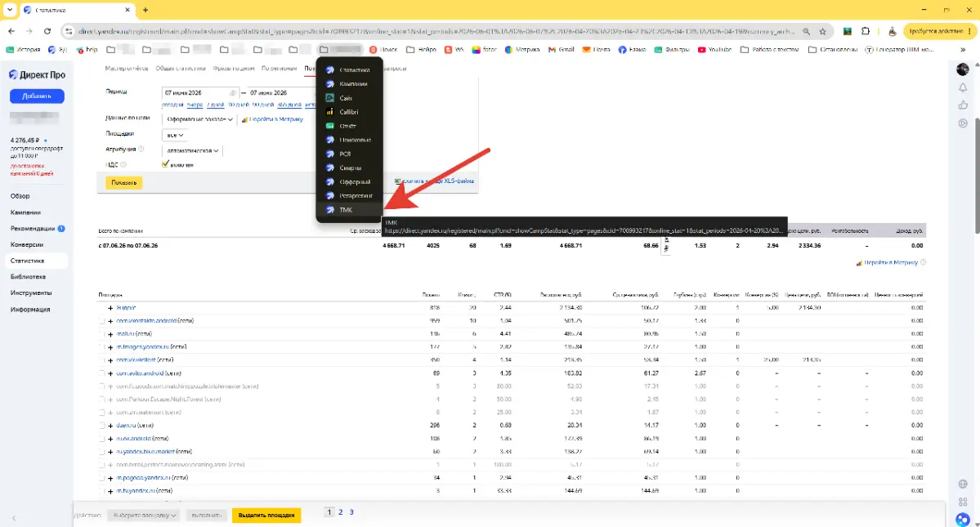The image size is (980, 527).
Task: Click the Выделить площадки button
Action: tap(266, 516)
